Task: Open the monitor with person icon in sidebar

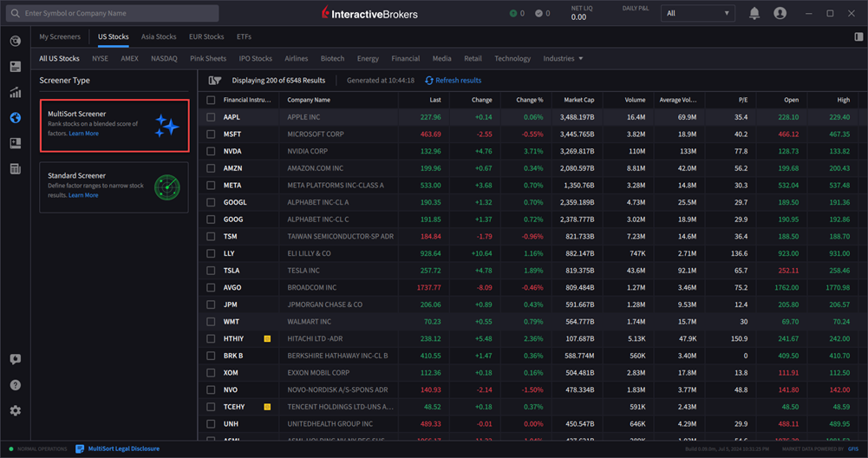Action: point(16,143)
